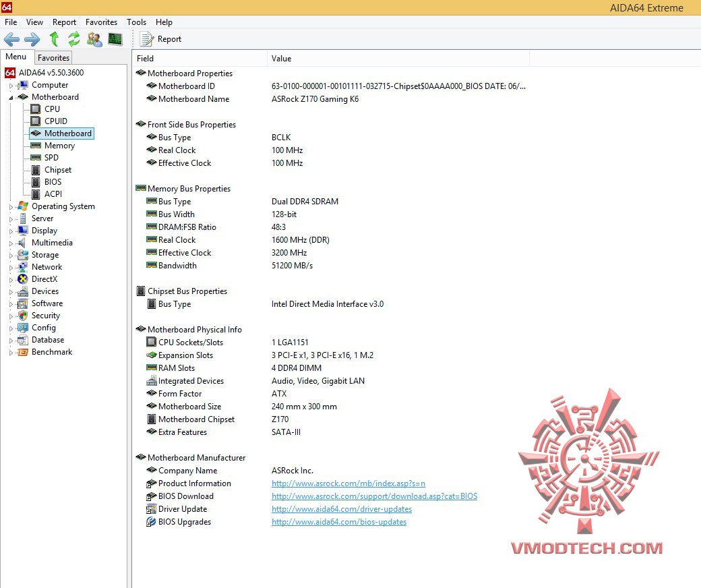
Task: Collapse the Motherboard tree node
Action: pos(11,98)
